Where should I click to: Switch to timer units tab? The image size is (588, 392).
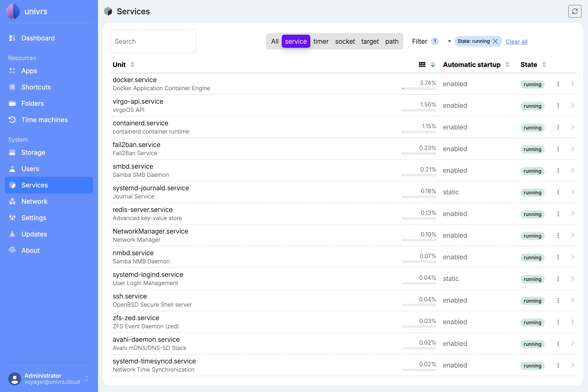[321, 41]
